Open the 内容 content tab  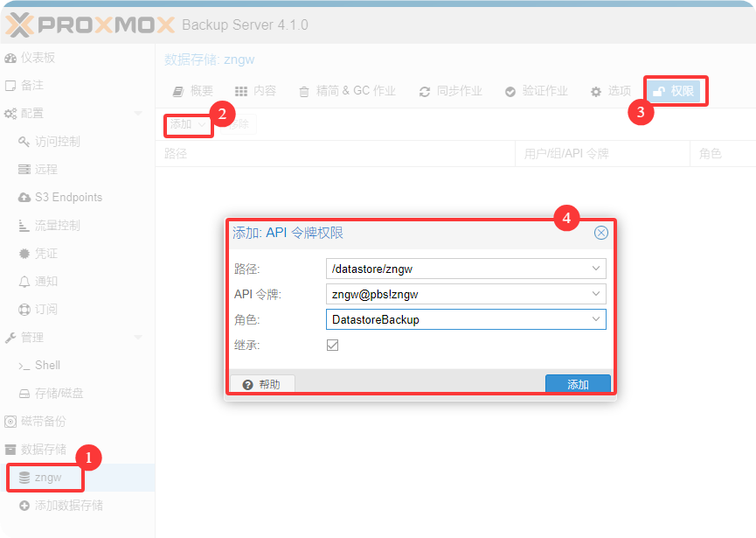[255, 91]
